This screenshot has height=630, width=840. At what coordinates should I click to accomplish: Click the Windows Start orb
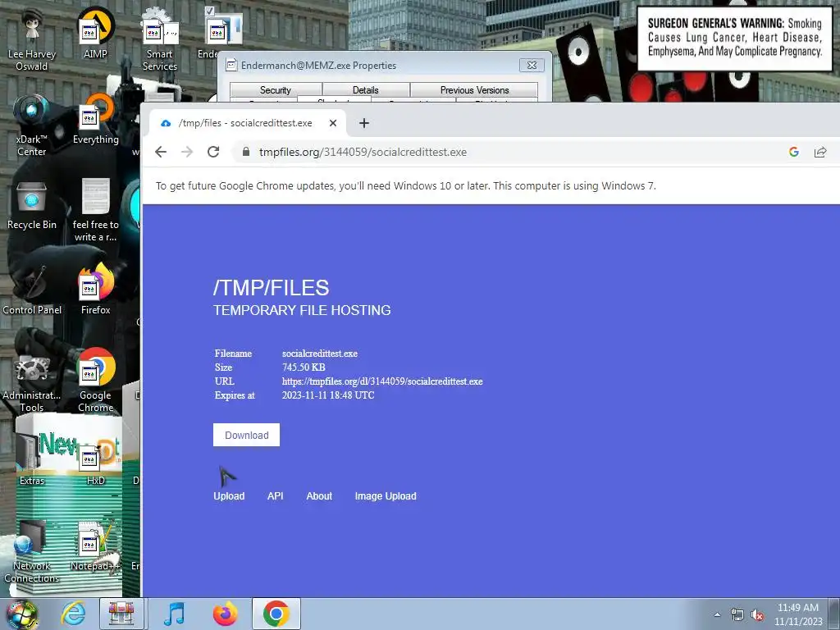21,614
